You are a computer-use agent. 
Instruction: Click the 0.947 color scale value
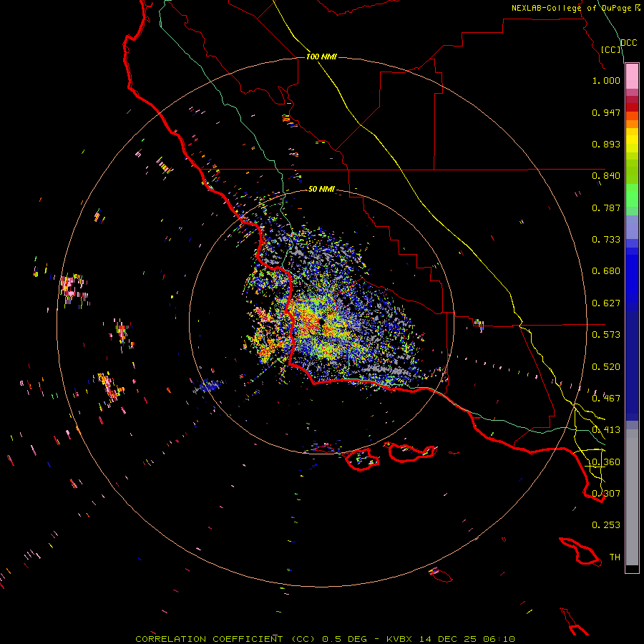606,112
